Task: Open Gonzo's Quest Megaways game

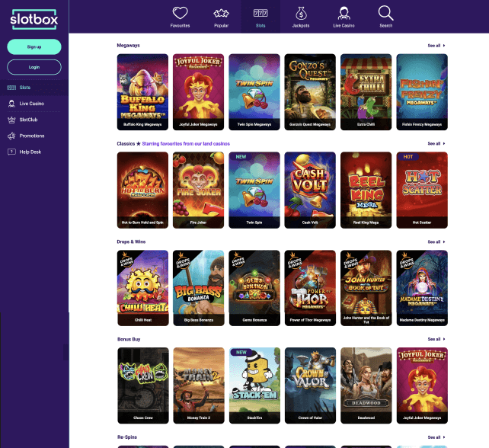Action: click(310, 92)
